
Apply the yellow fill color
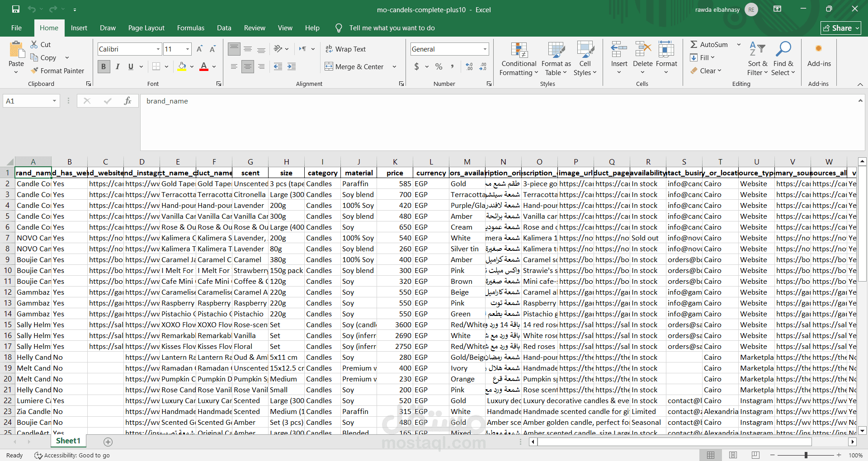[182, 66]
